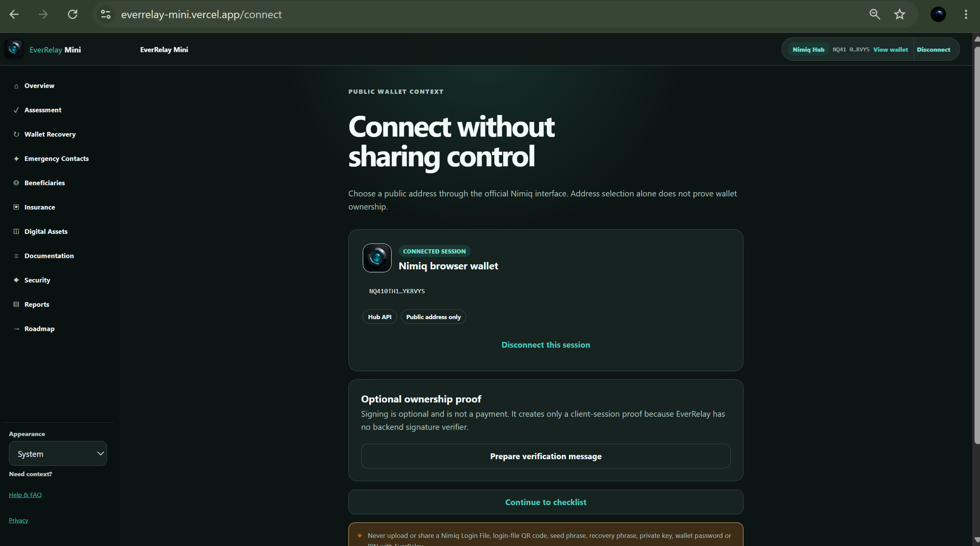
Task: Click the wallet address NQ410TH1…YKRVYS
Action: click(x=397, y=291)
